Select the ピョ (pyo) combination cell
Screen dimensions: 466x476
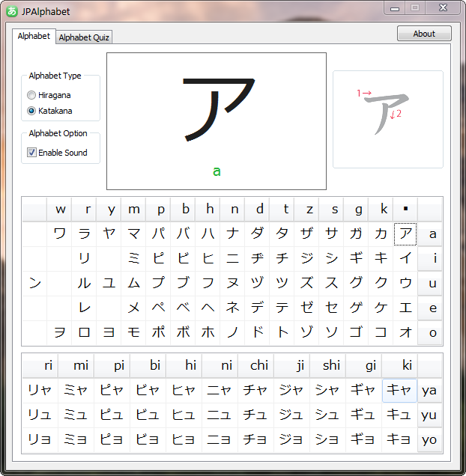112,439
